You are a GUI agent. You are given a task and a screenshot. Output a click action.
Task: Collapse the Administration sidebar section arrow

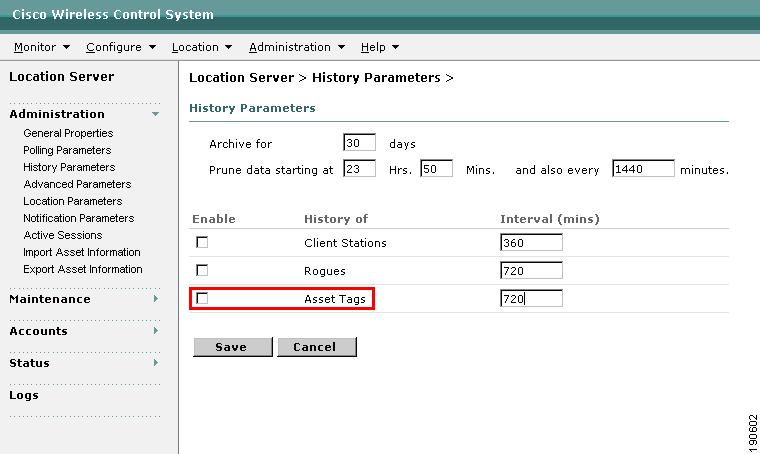click(155, 114)
